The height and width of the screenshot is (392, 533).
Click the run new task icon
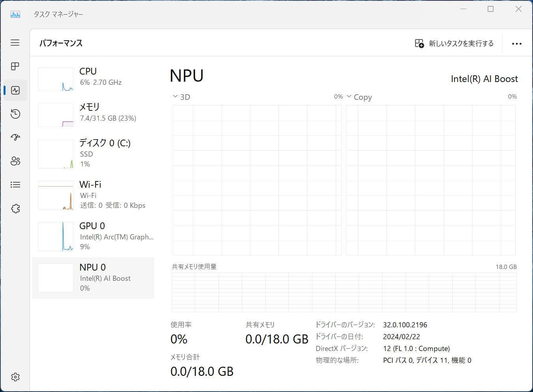(x=419, y=43)
